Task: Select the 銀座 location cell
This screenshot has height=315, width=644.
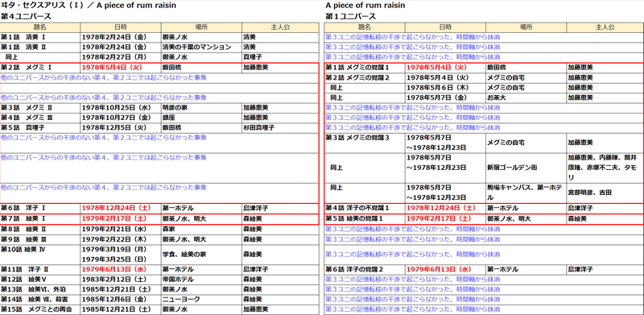Action: pos(201,118)
